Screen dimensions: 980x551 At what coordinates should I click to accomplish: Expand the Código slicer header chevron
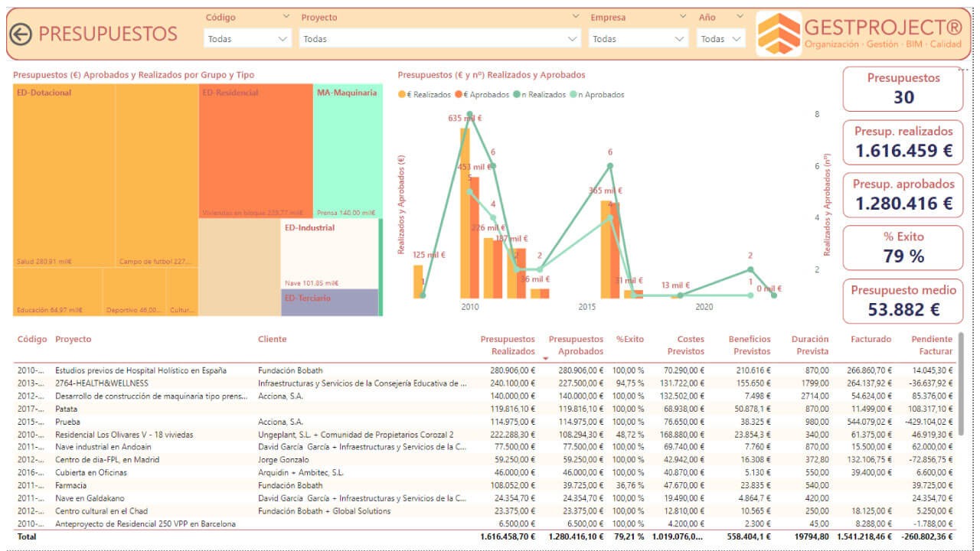tap(286, 16)
